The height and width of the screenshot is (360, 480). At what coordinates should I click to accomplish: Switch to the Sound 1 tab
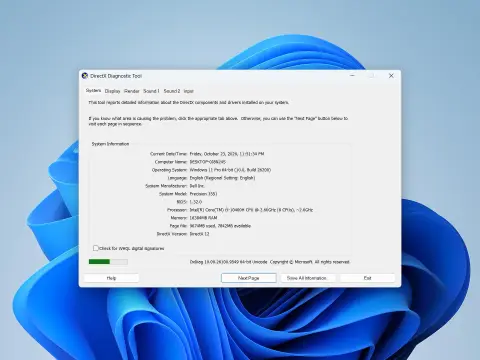pos(151,91)
